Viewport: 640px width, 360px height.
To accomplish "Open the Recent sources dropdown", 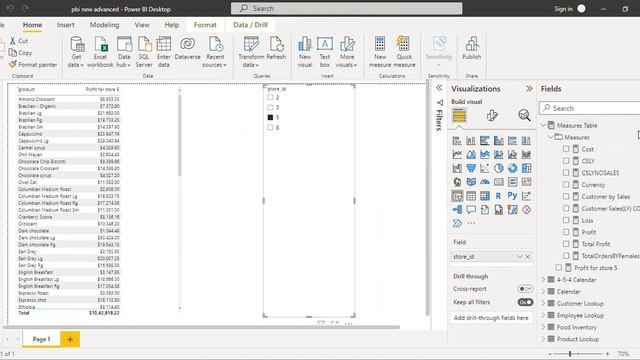I will pos(215,61).
